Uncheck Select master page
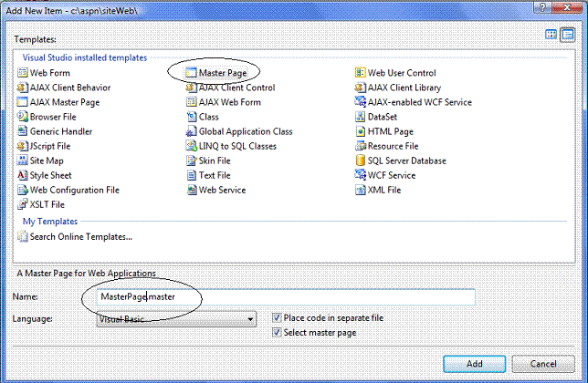Viewport: 588px width, 383px height. pyautogui.click(x=277, y=332)
